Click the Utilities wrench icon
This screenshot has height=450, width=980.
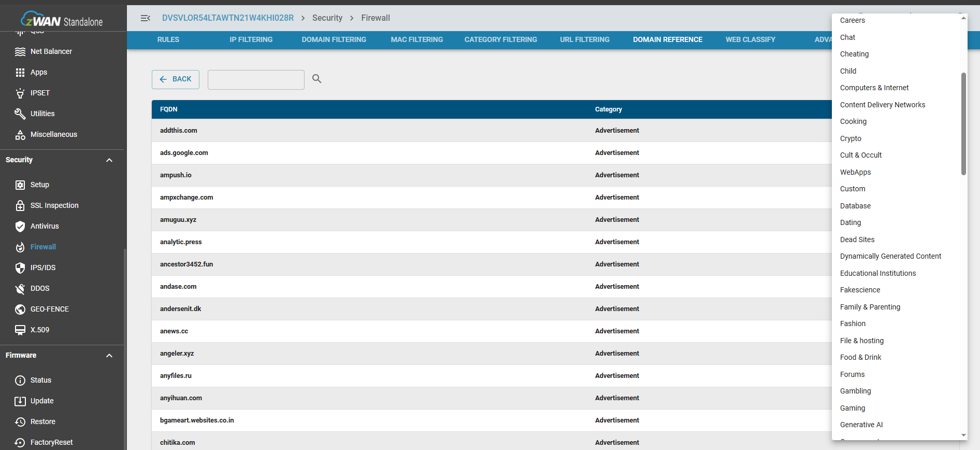click(x=20, y=114)
